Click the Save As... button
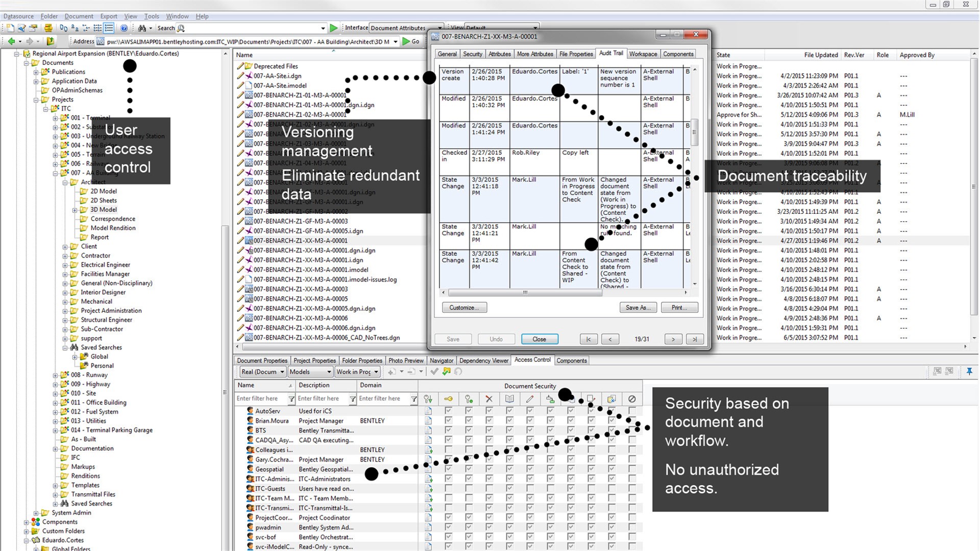Screen dimensions: 980x551 point(638,308)
